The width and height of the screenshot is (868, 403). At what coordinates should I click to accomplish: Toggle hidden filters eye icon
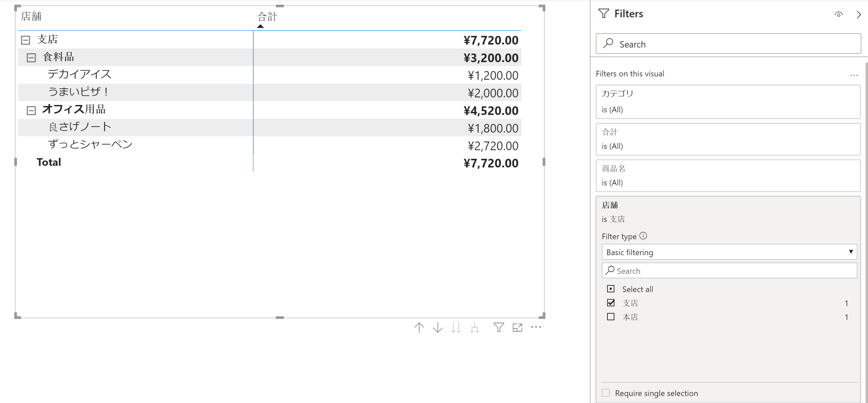838,14
